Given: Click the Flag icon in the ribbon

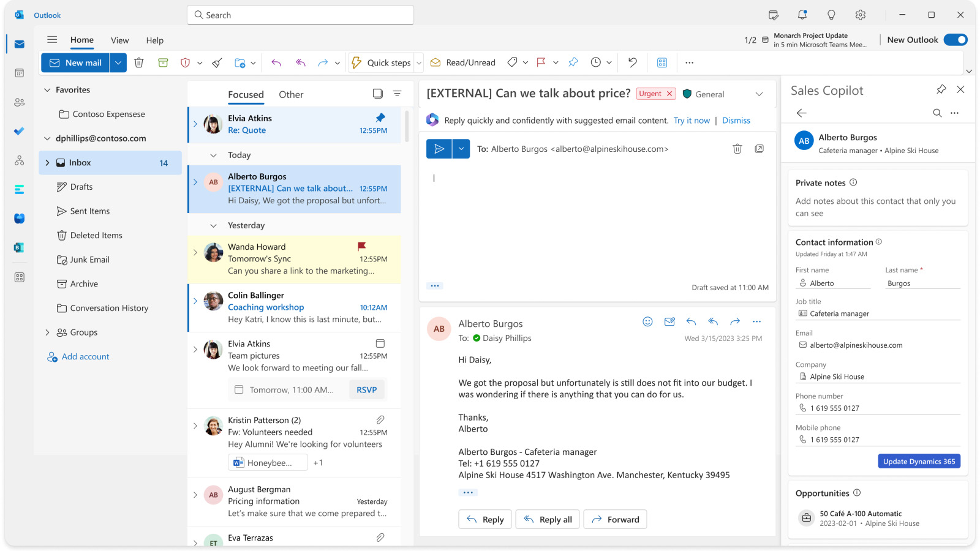Looking at the screenshot, I should coord(541,62).
